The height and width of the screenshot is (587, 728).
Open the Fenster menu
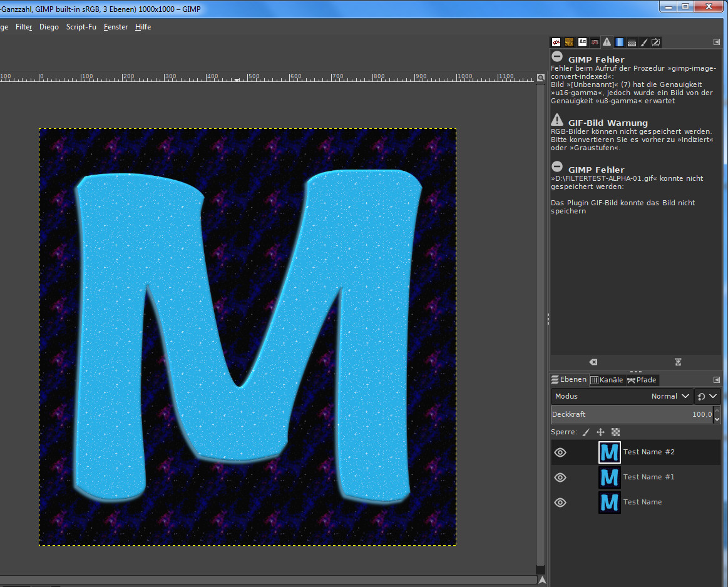click(116, 27)
